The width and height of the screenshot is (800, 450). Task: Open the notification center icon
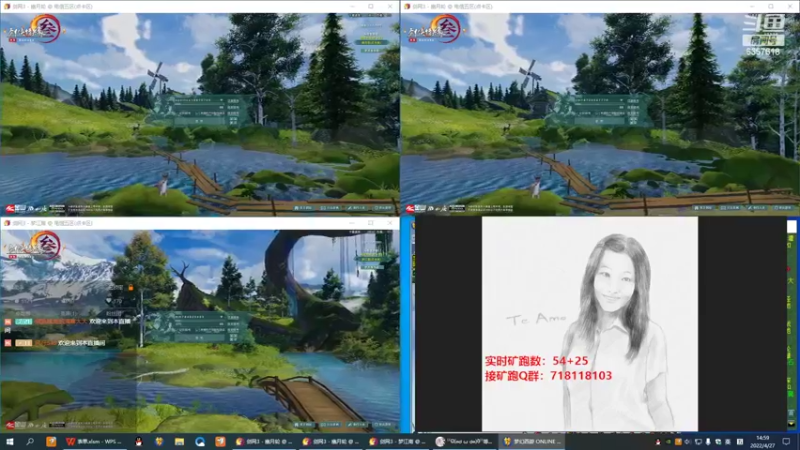(786, 441)
